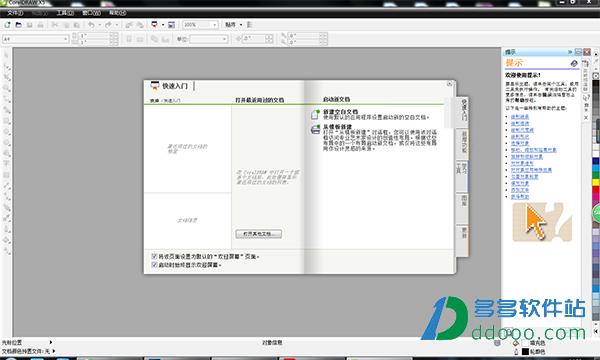The height and width of the screenshot is (360, 600).
Task: Click the 打开其他文档 button
Action: tap(259, 234)
